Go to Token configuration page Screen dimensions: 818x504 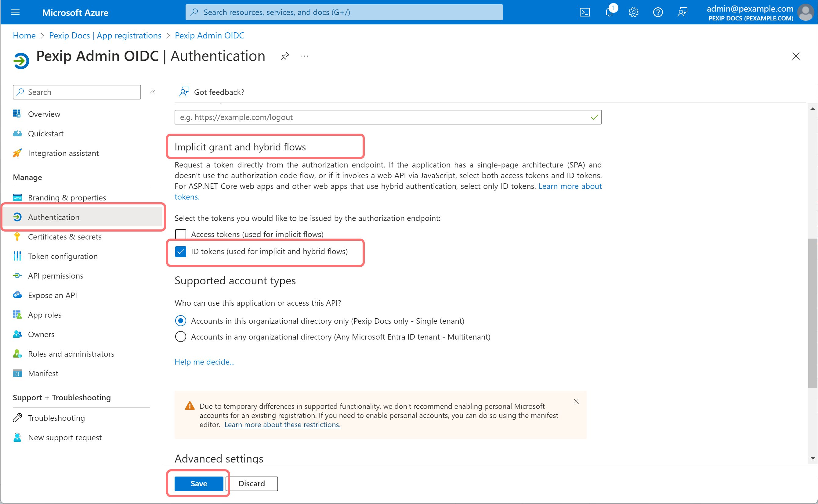63,256
